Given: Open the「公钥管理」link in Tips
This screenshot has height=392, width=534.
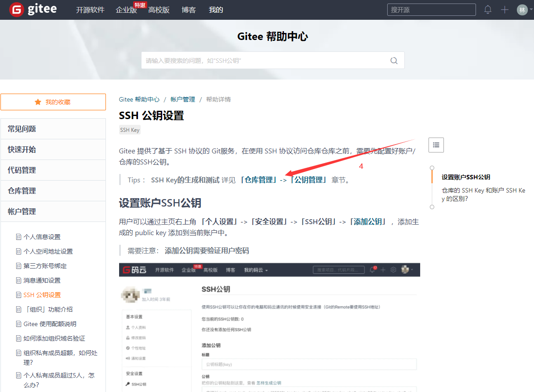Looking at the screenshot, I should pos(308,180).
